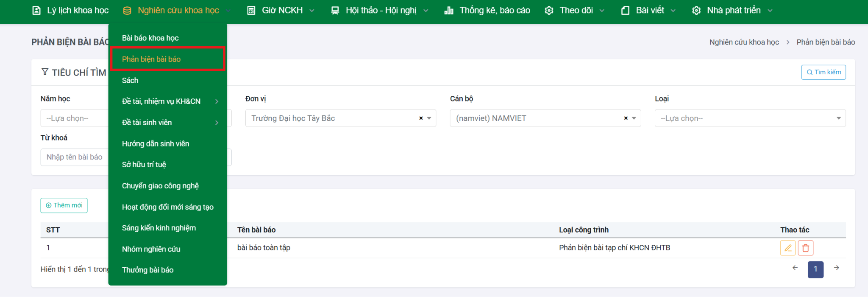Click the Giờ NCKH calculator icon
868x297 pixels.
coord(251,11)
